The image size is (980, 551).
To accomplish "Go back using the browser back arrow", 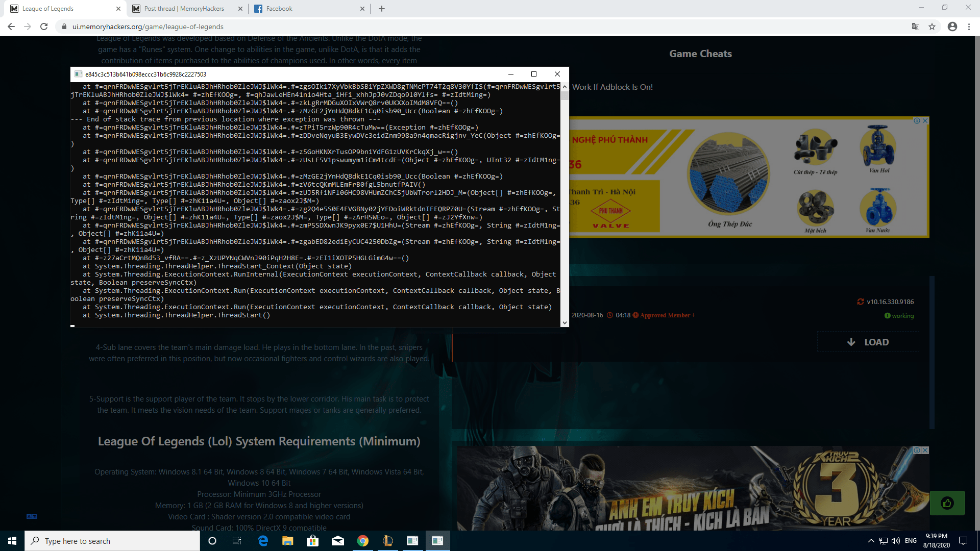I will [11, 27].
